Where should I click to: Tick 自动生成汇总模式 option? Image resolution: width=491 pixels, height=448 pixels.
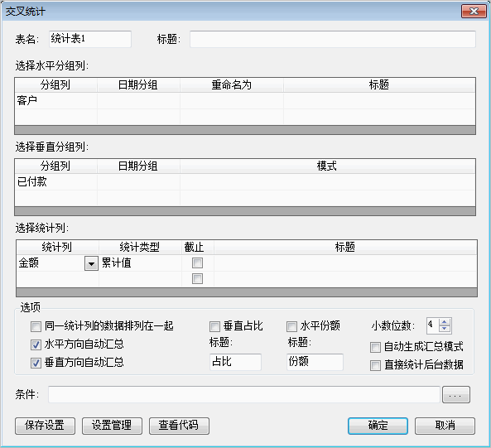coord(375,347)
